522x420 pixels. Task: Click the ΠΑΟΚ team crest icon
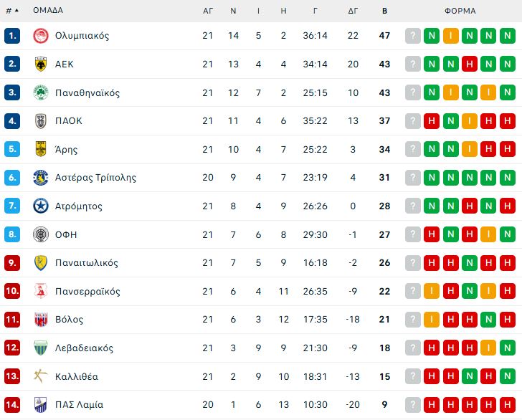[x=40, y=121]
